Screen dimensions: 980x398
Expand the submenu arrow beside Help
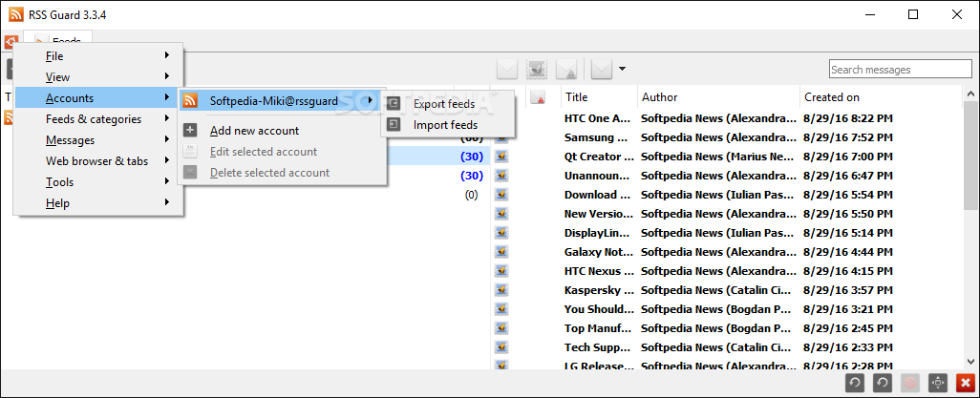pyautogui.click(x=167, y=202)
